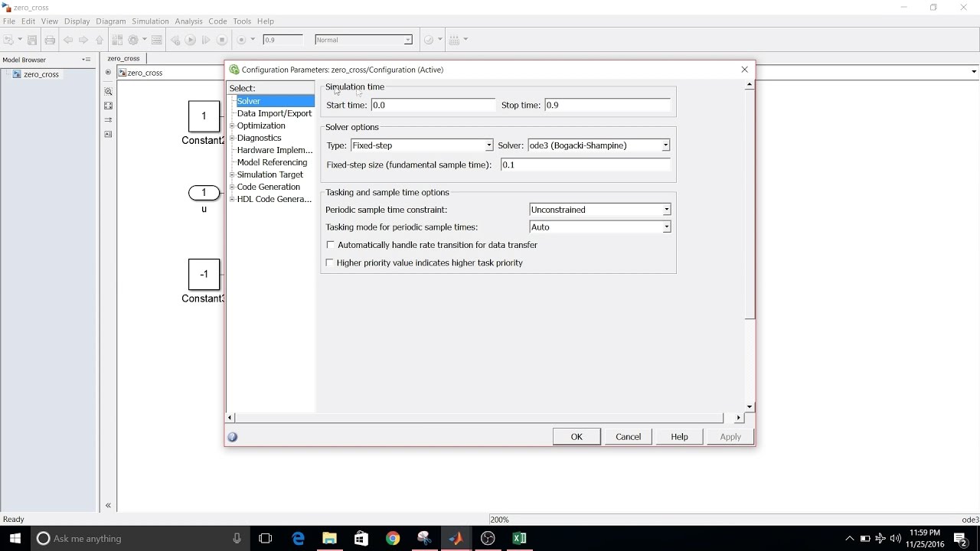Click the help icon at dialog bottom-left

pos(233,437)
